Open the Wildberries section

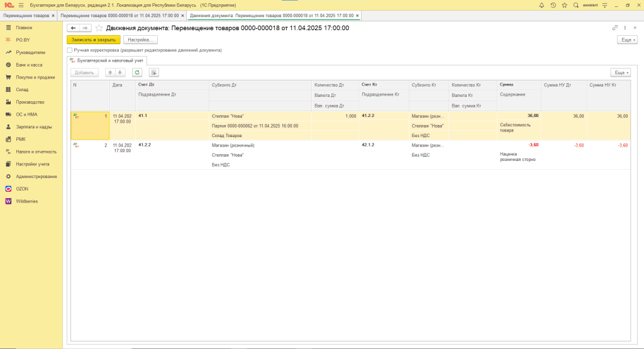click(27, 201)
